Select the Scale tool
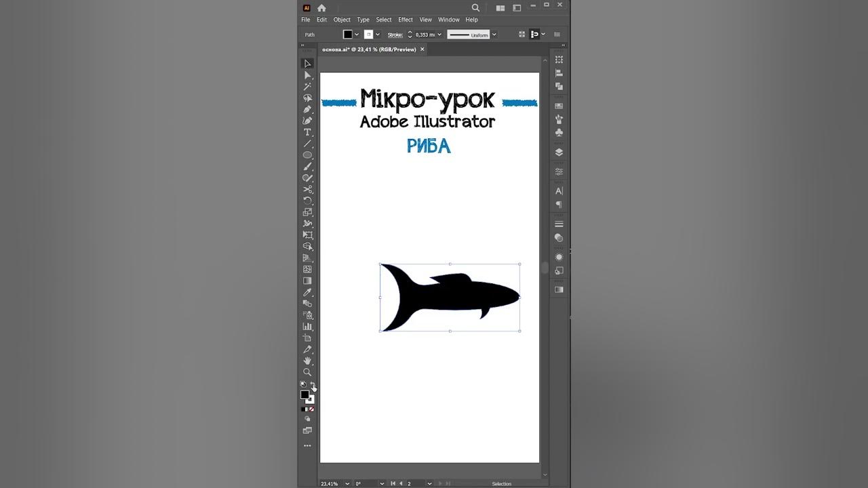Screen dimensions: 868x488 click(307, 212)
